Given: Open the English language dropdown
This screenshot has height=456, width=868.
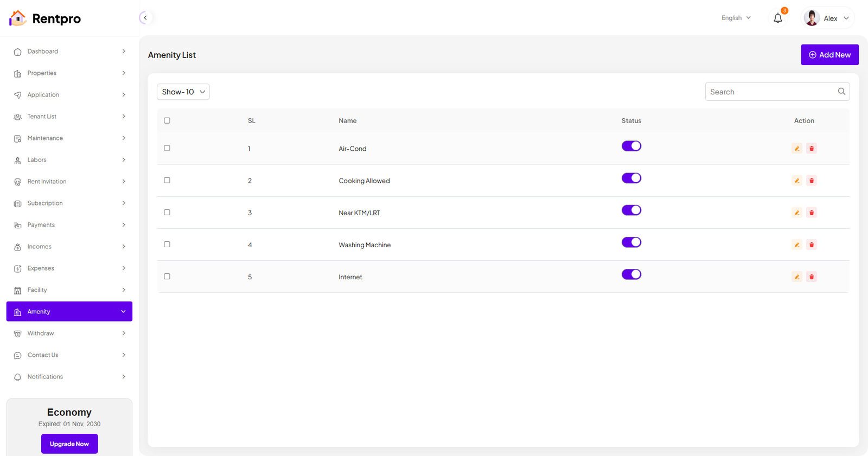Looking at the screenshot, I should pyautogui.click(x=736, y=18).
